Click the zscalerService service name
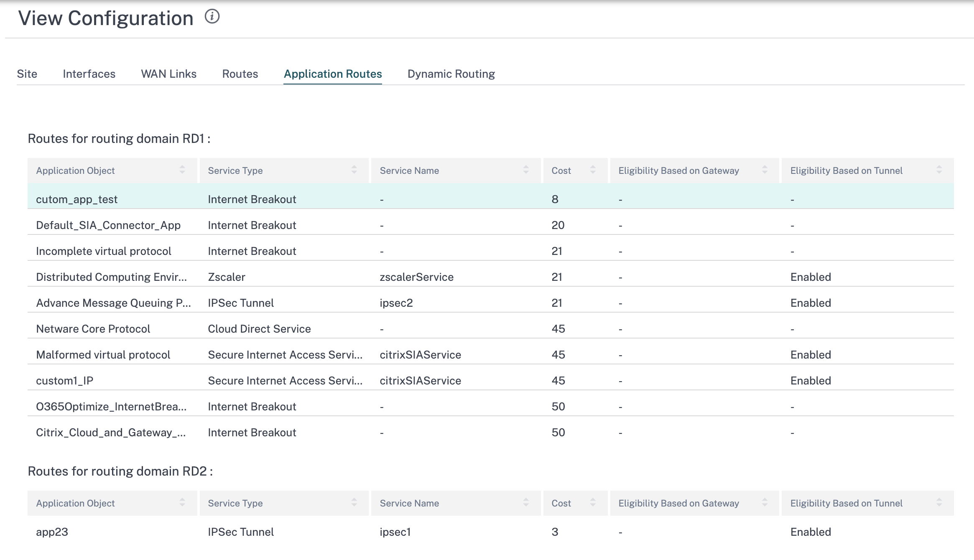 tap(417, 277)
